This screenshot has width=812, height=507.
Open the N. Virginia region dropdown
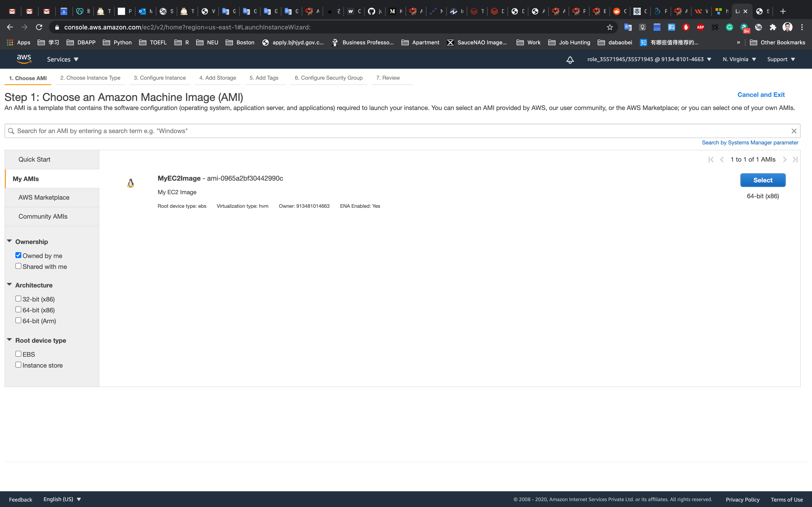point(739,59)
